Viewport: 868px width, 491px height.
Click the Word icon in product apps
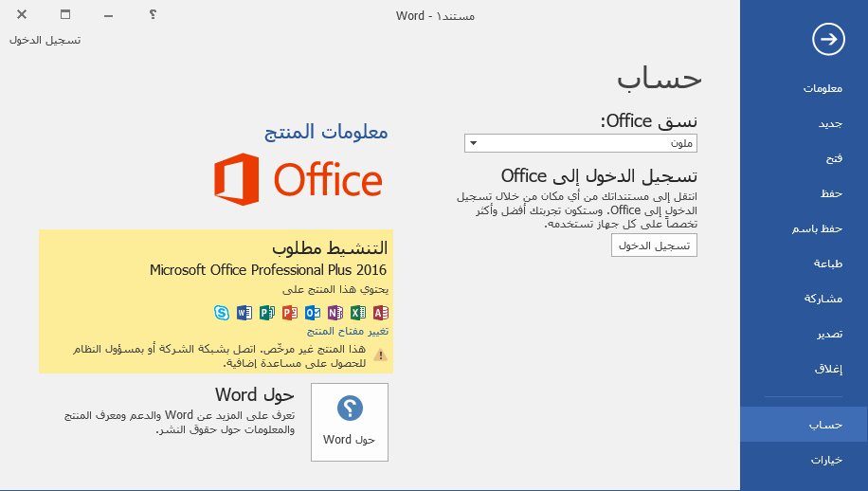(244, 313)
